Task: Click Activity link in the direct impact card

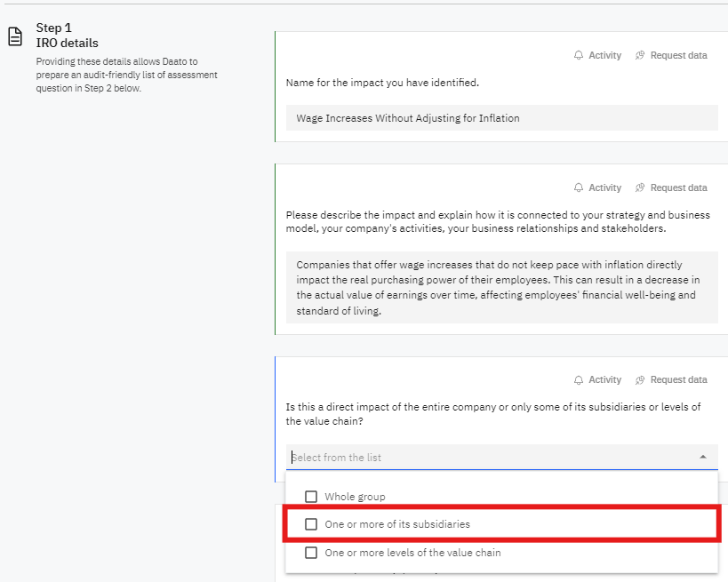Action: pyautogui.click(x=604, y=379)
